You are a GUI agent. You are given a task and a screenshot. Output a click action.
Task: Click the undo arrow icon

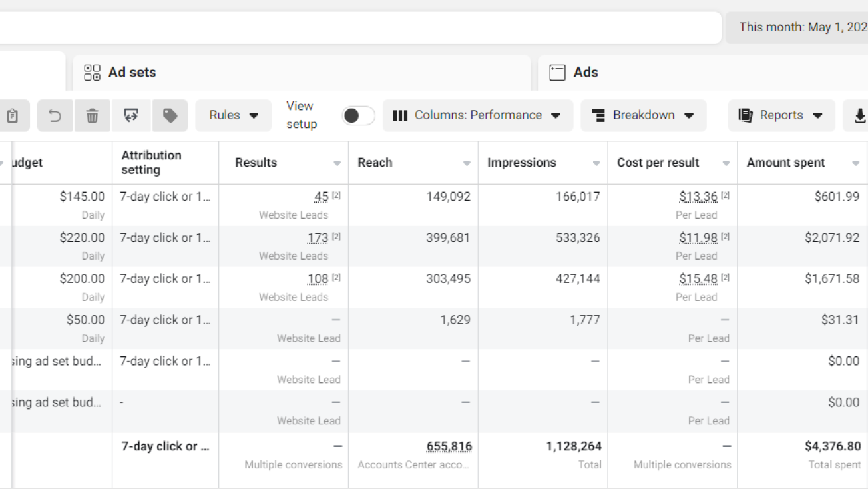(55, 116)
